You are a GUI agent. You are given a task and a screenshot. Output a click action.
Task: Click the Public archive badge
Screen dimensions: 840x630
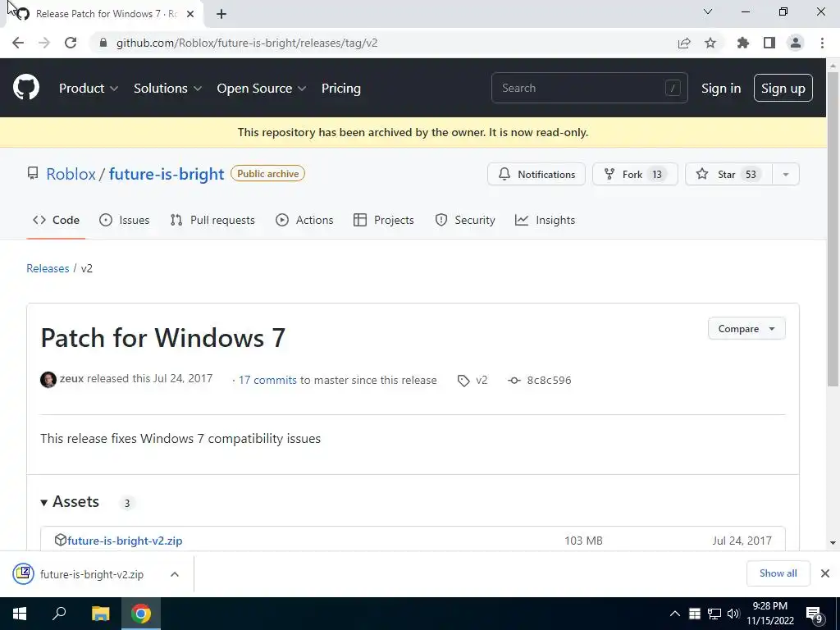pyautogui.click(x=268, y=174)
